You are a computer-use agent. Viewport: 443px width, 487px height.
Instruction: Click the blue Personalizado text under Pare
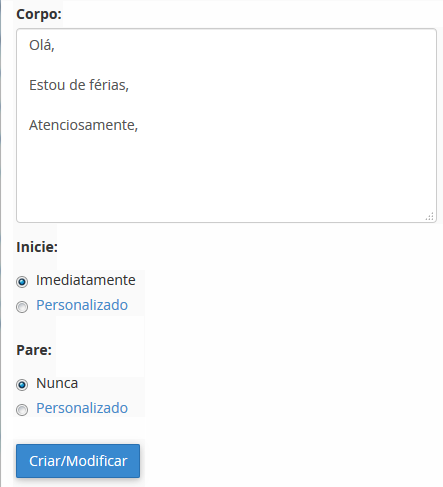82,408
